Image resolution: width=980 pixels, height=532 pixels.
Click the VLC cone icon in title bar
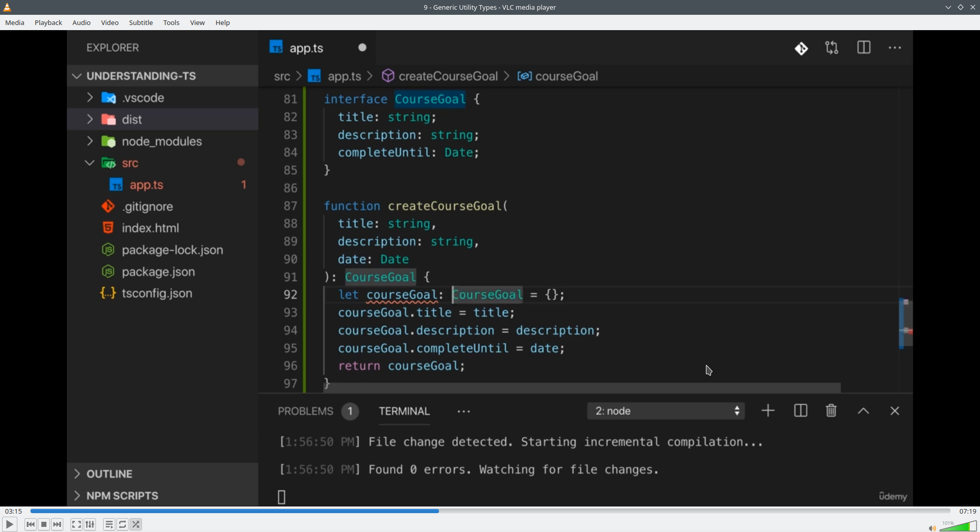coord(7,7)
